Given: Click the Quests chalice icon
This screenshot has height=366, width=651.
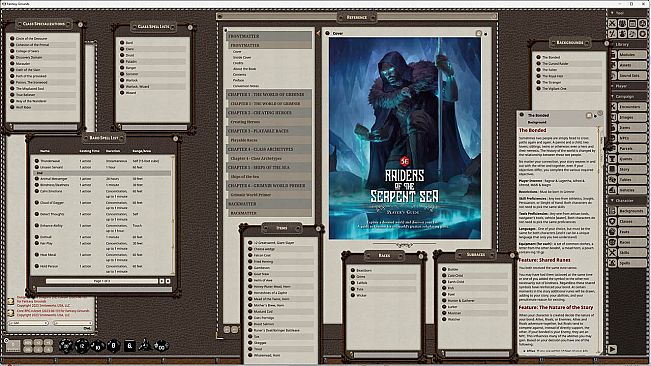Looking at the screenshot, I should click(x=613, y=159).
